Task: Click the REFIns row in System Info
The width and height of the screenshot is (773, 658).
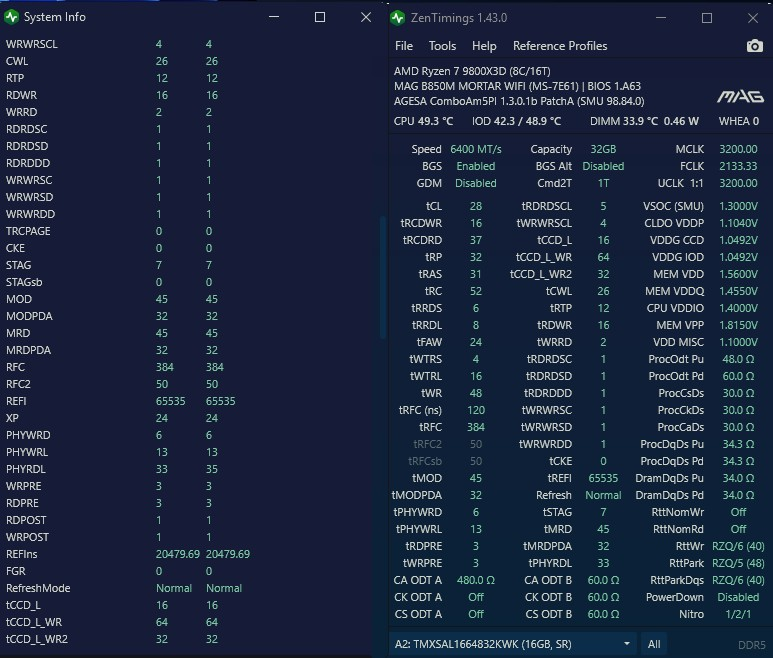Action: [128, 554]
